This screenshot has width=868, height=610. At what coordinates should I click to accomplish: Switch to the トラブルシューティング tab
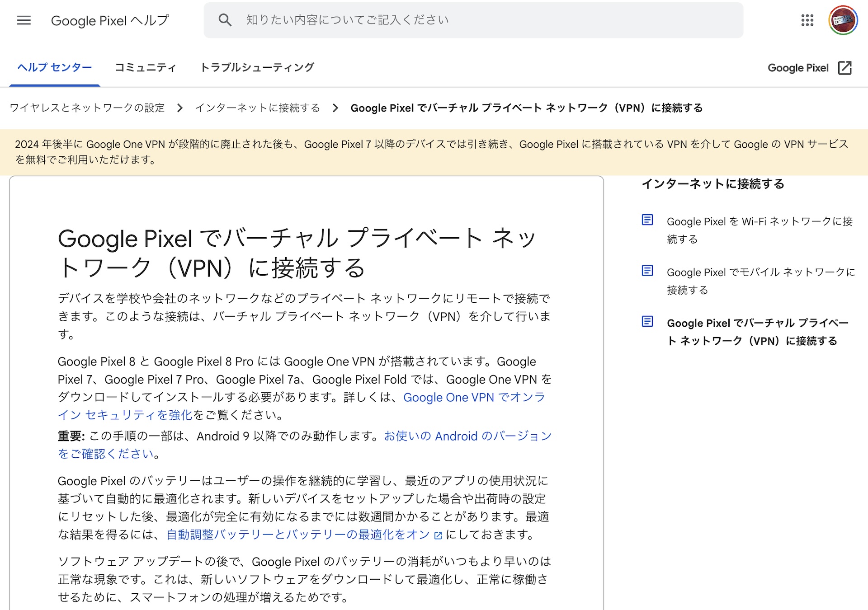click(x=257, y=68)
